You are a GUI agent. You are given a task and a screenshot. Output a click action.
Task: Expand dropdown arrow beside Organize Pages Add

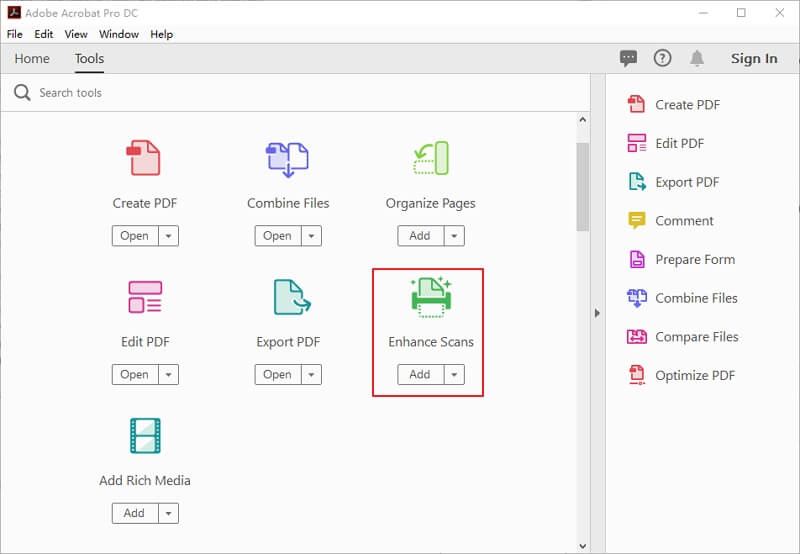(x=454, y=236)
